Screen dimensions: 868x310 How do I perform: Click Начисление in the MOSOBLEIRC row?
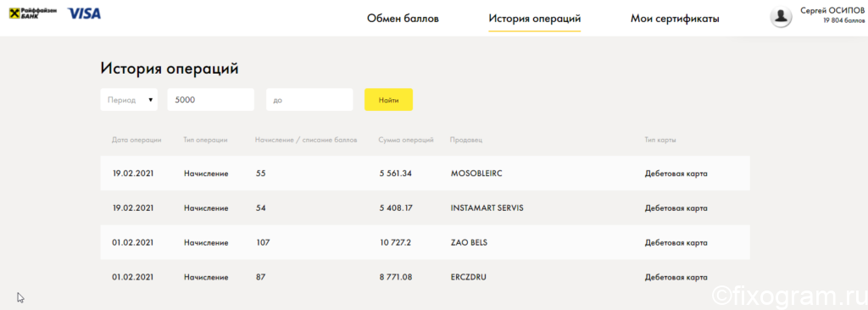[207, 174]
